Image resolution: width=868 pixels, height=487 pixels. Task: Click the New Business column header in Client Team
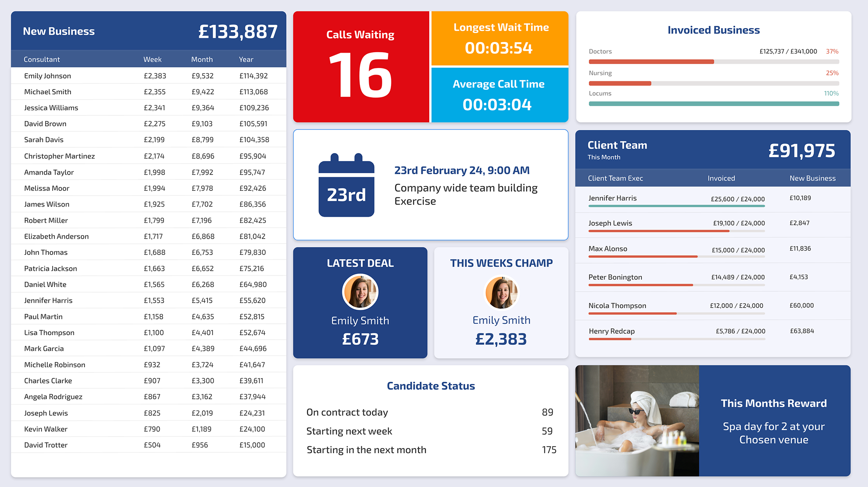pyautogui.click(x=812, y=178)
